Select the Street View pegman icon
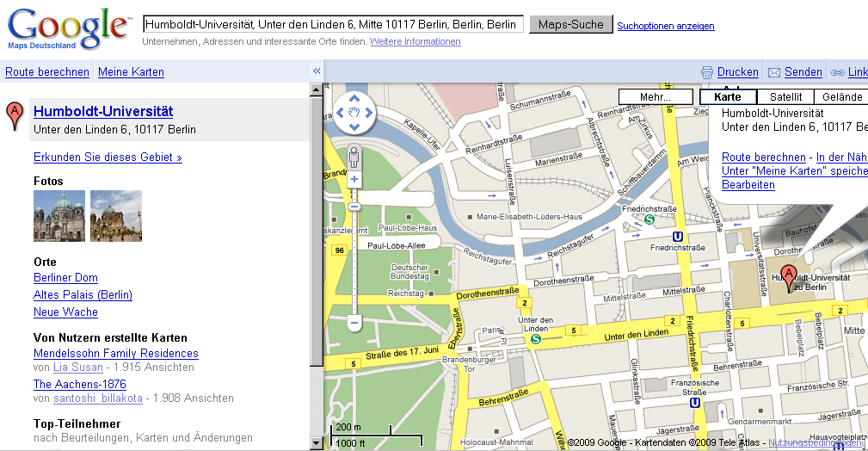 coord(354,158)
